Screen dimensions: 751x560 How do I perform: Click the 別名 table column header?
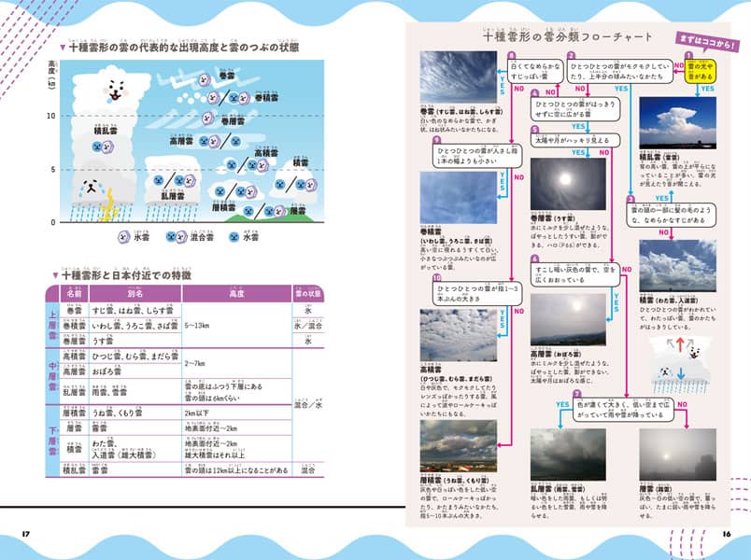click(135, 293)
